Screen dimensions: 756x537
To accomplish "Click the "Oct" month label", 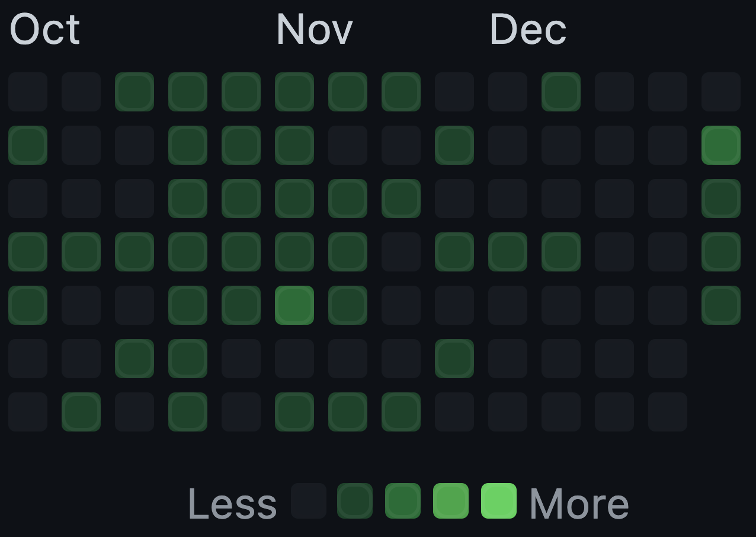I will [44, 30].
